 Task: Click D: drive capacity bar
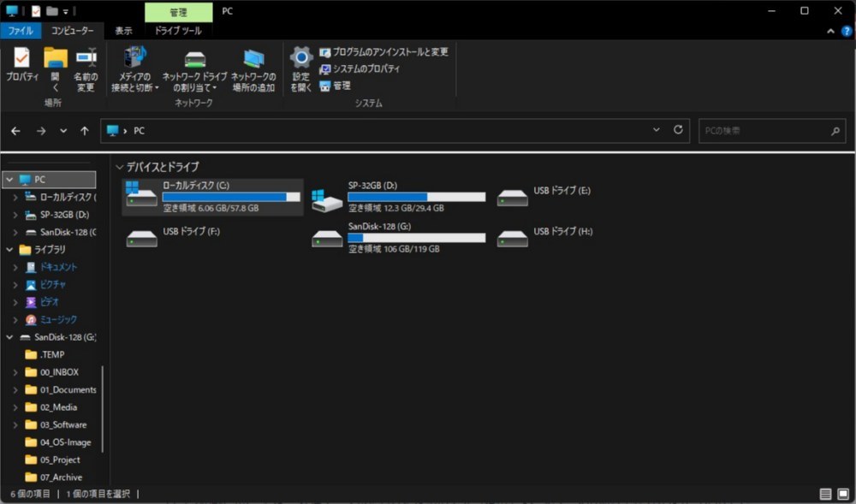(417, 197)
